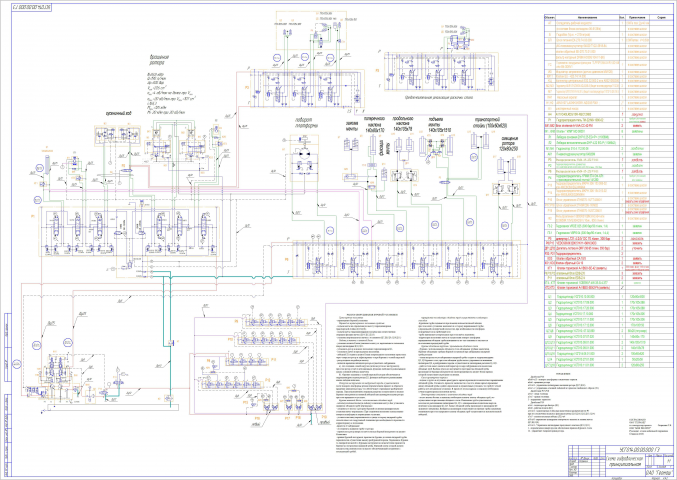Click the "Наименование" column header in the parts table

click(x=586, y=17)
